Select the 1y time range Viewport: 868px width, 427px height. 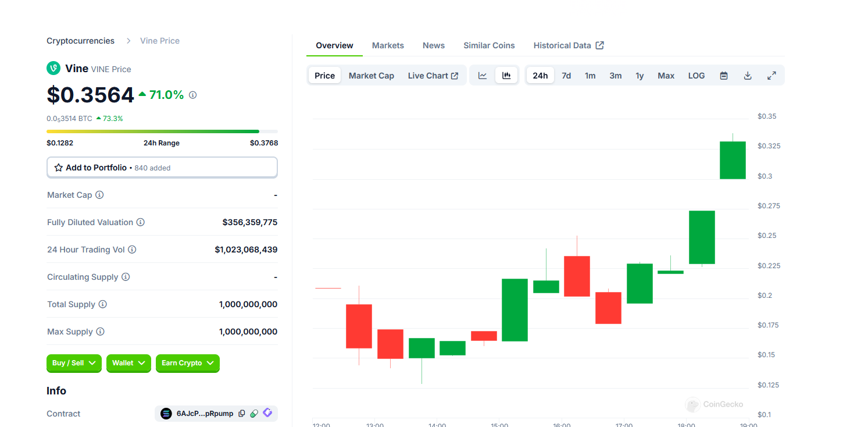click(640, 76)
